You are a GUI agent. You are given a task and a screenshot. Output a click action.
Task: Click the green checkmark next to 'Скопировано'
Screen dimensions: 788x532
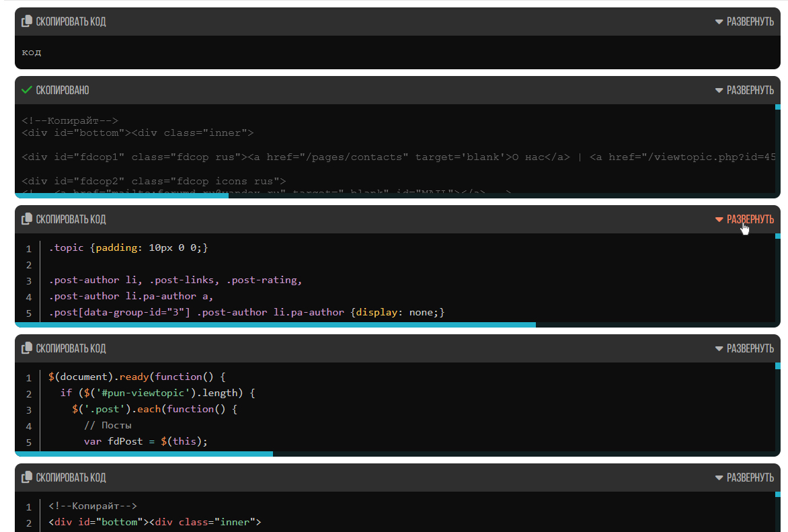(27, 90)
